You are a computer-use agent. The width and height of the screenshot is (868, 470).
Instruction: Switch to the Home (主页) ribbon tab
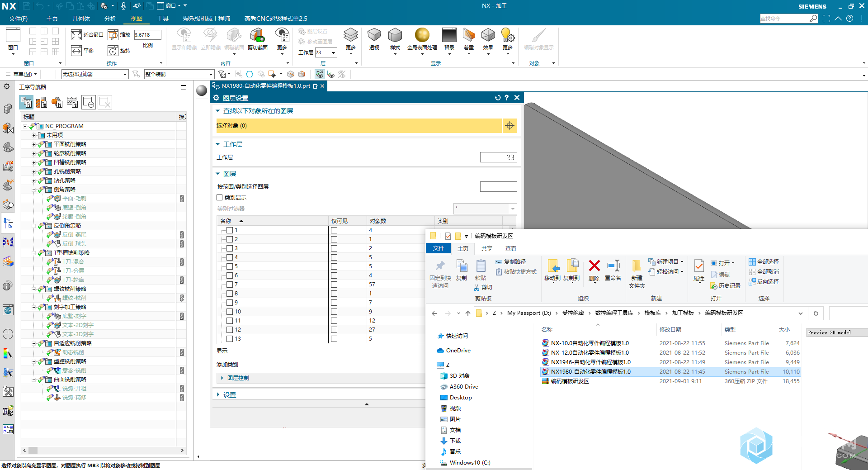pos(52,19)
